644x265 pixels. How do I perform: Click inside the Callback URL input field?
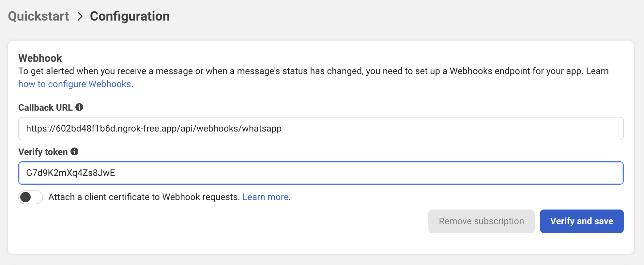click(321, 129)
